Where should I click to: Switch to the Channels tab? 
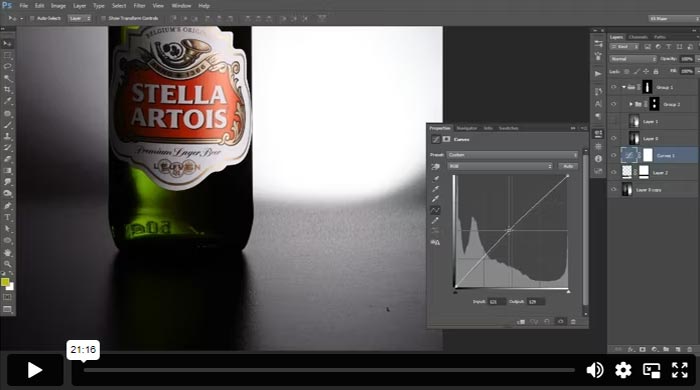tap(638, 37)
